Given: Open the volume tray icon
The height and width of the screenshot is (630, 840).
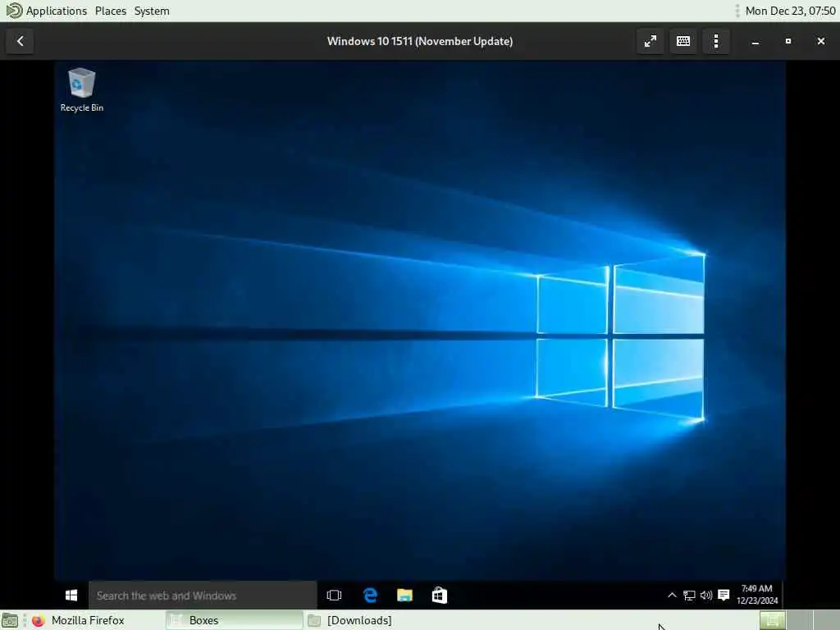Looking at the screenshot, I should coord(706,596).
